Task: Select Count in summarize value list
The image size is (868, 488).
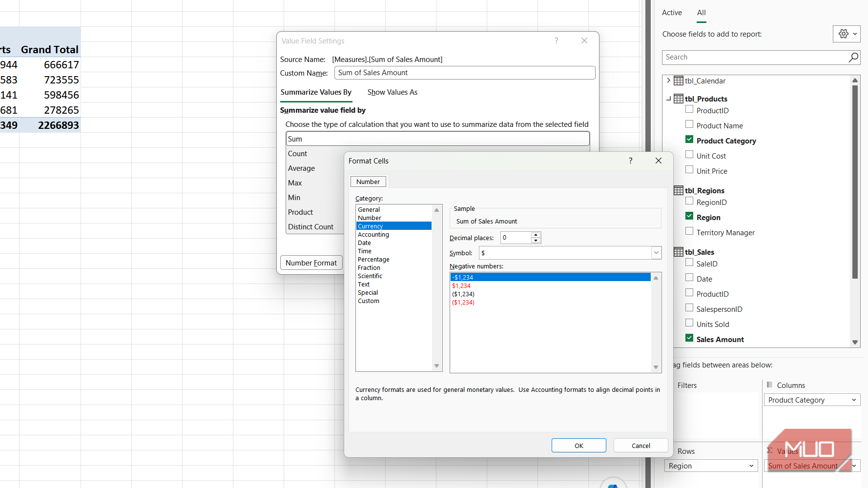Action: [297, 153]
